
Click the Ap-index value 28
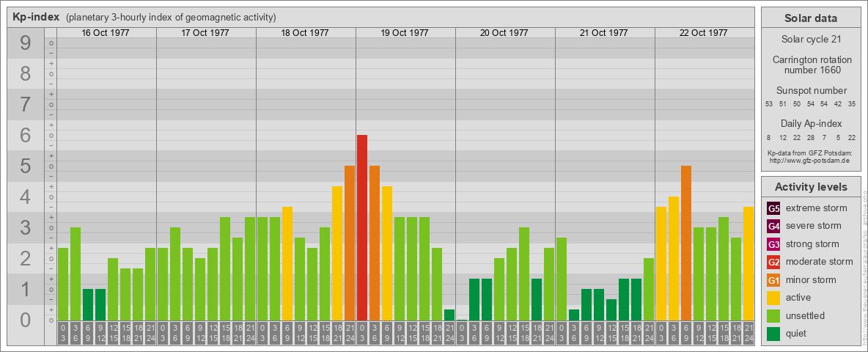[810, 137]
